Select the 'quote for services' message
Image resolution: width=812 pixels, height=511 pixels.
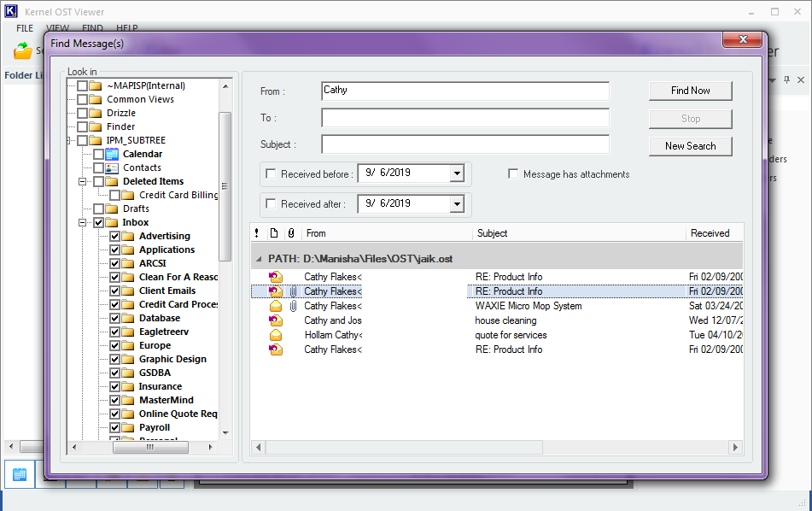coord(497,335)
